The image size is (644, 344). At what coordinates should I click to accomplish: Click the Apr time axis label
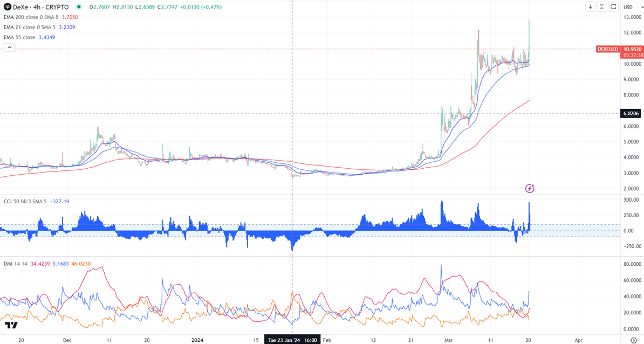(578, 340)
